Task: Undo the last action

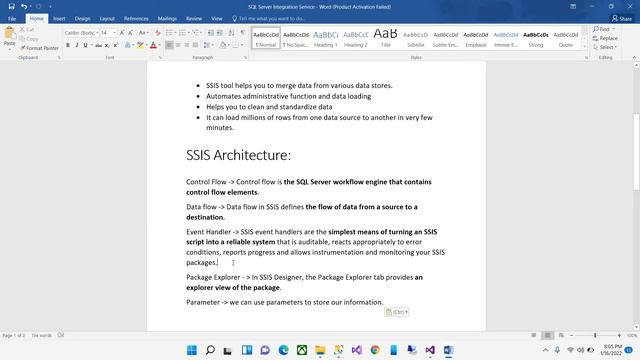Action: click(x=24, y=7)
